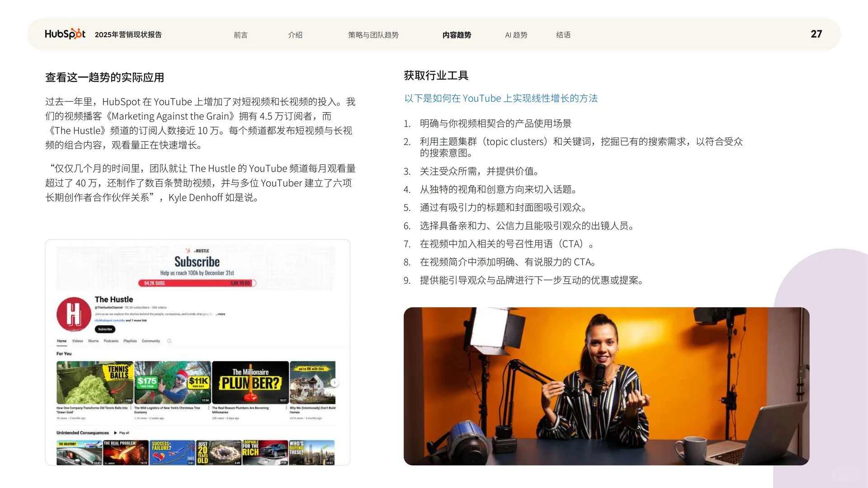
Task: Navigate to the 前言 menu item
Action: (x=241, y=35)
